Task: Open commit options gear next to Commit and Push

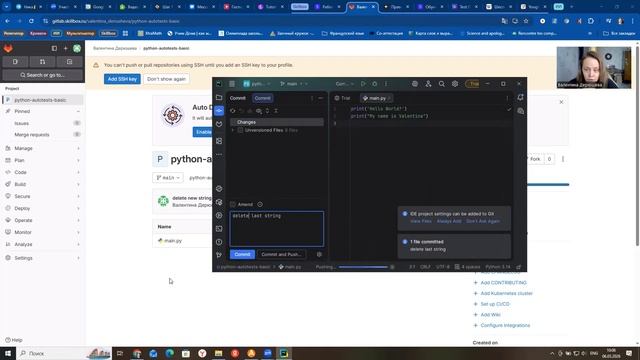Action: click(x=319, y=254)
